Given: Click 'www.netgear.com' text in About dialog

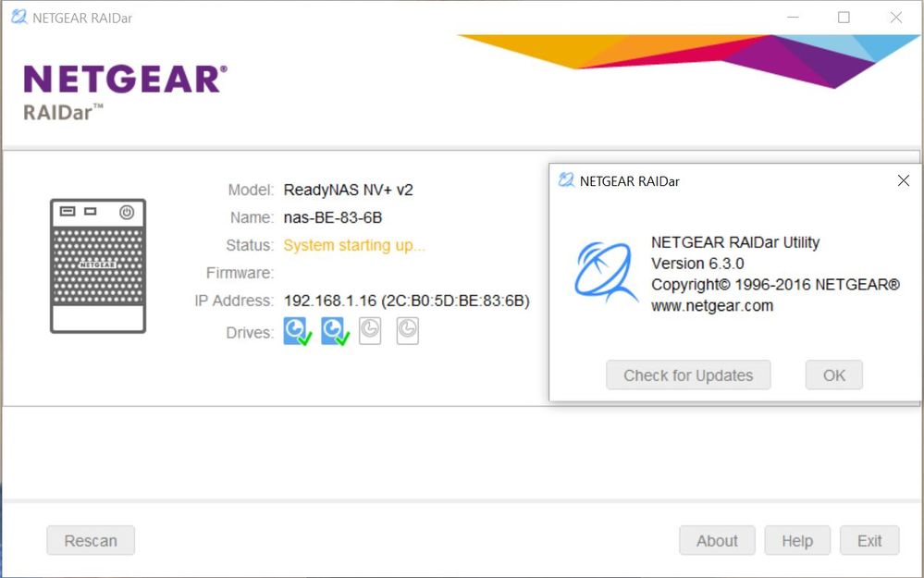Looking at the screenshot, I should 712,306.
